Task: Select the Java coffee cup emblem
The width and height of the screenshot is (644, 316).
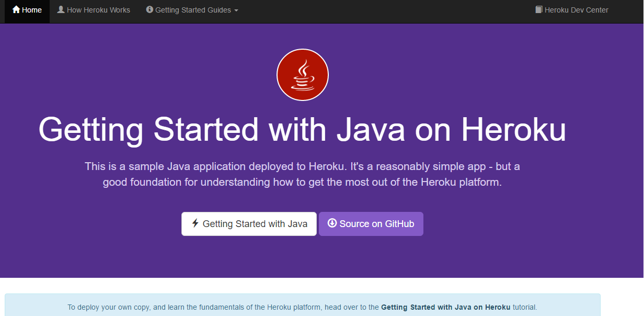Action: coord(302,74)
